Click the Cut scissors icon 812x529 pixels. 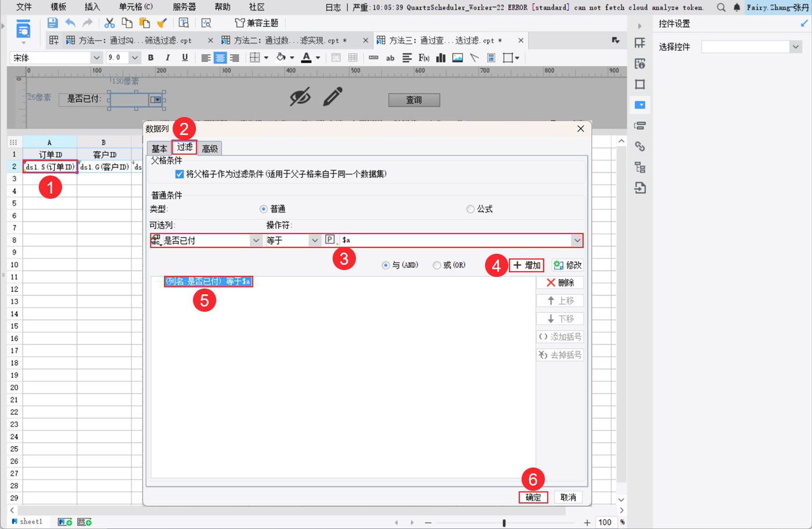click(x=110, y=23)
